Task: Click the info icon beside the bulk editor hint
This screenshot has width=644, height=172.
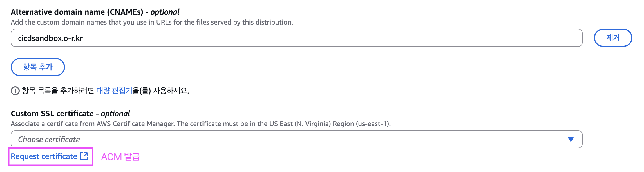Action: pyautogui.click(x=15, y=91)
